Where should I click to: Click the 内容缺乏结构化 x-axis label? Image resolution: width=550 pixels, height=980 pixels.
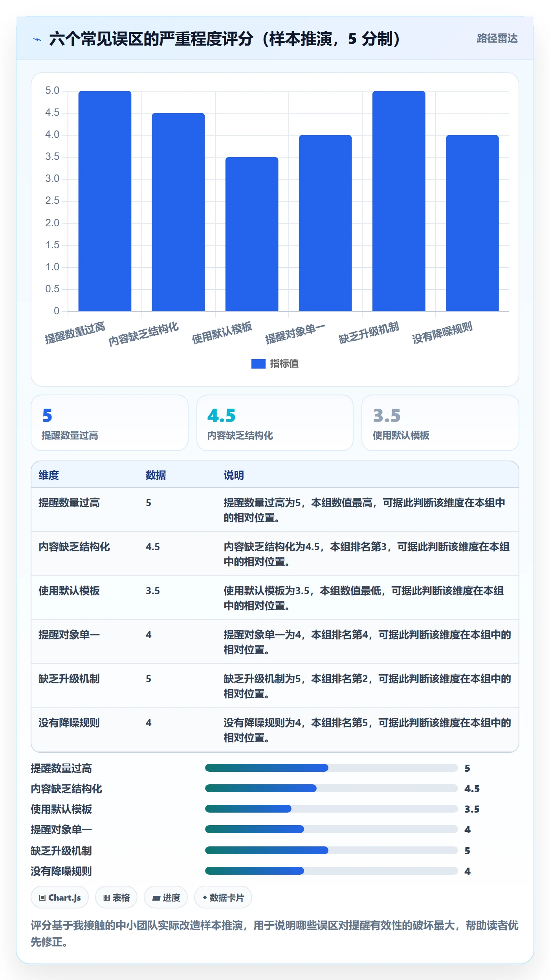click(143, 334)
